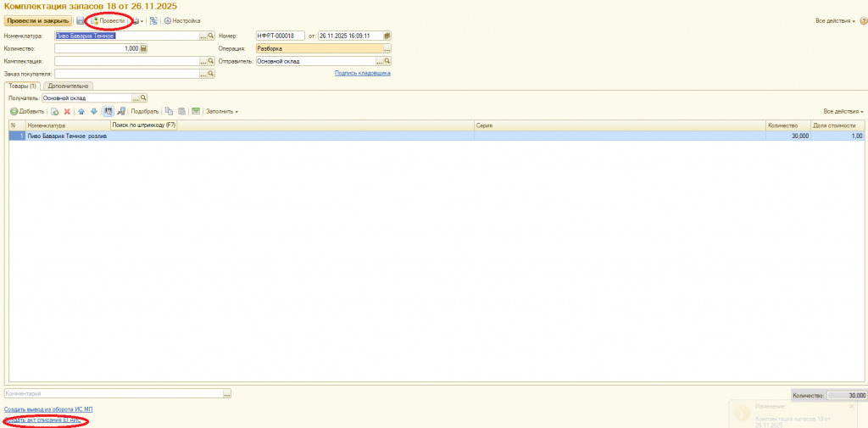Screen dimensions: 868x428
Task: Click the magnifier icon in Заказ покупателя field
Action: [211, 74]
